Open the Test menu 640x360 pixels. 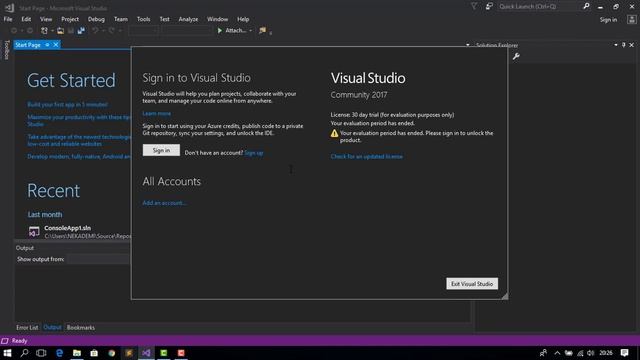point(164,19)
